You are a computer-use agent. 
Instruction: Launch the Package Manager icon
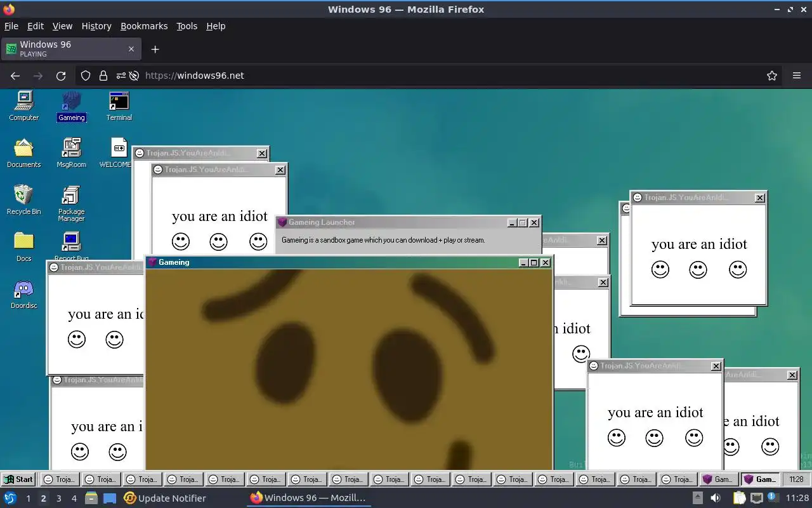click(71, 203)
